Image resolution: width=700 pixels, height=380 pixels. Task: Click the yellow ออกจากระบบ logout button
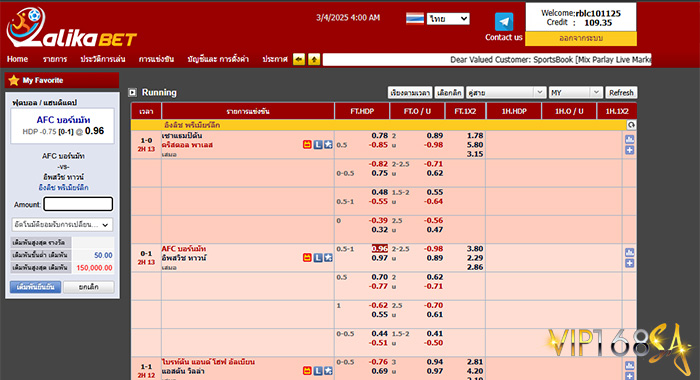(581, 38)
